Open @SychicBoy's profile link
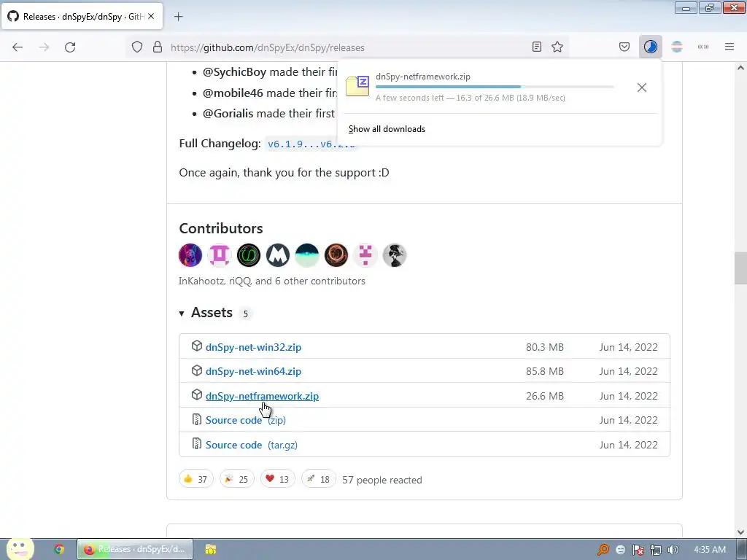 coord(234,72)
